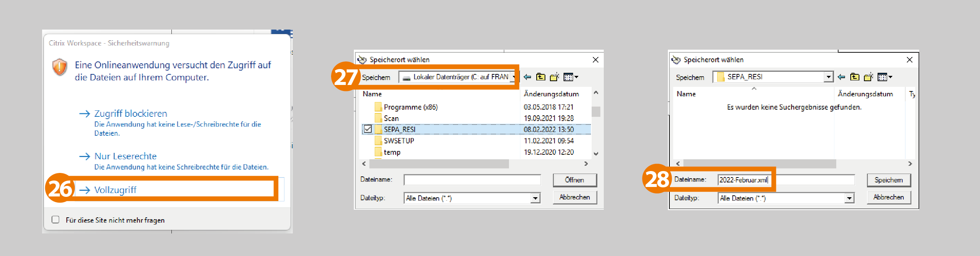Screen dimensions: 980x256
Task: Open view options icon beside SEPA_RESI dropdown
Action: [x=884, y=77]
